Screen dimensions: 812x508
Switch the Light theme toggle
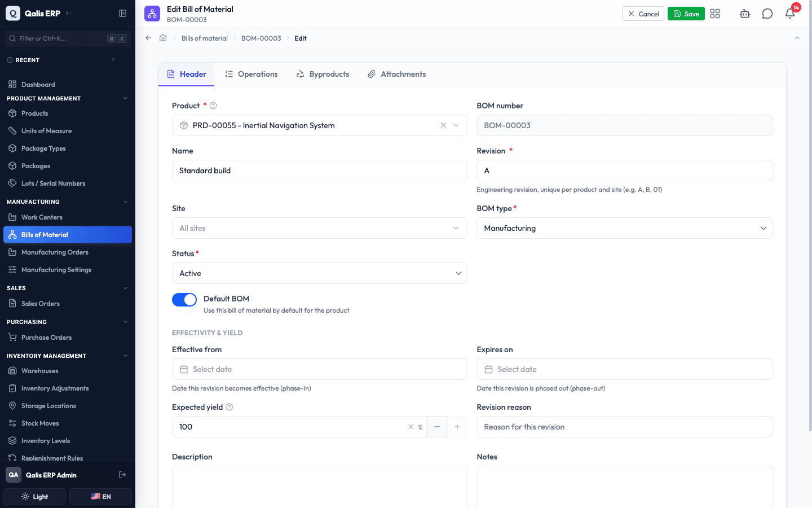[35, 497]
